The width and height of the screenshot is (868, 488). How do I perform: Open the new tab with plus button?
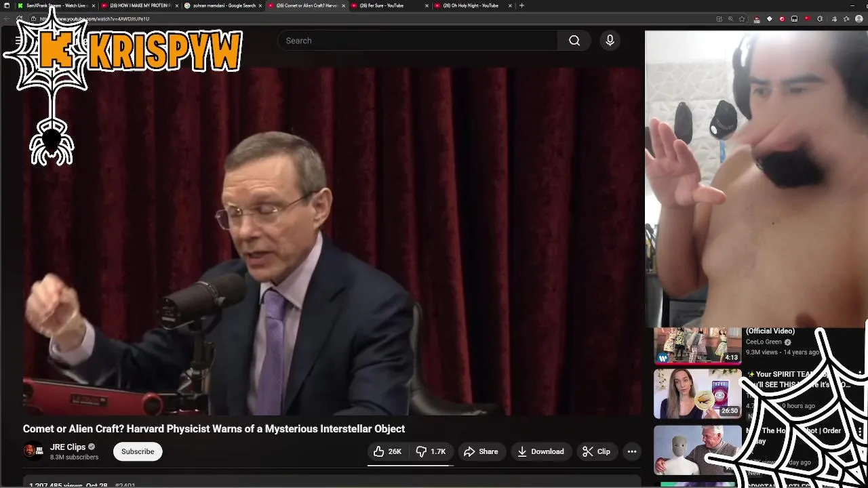coord(521,5)
